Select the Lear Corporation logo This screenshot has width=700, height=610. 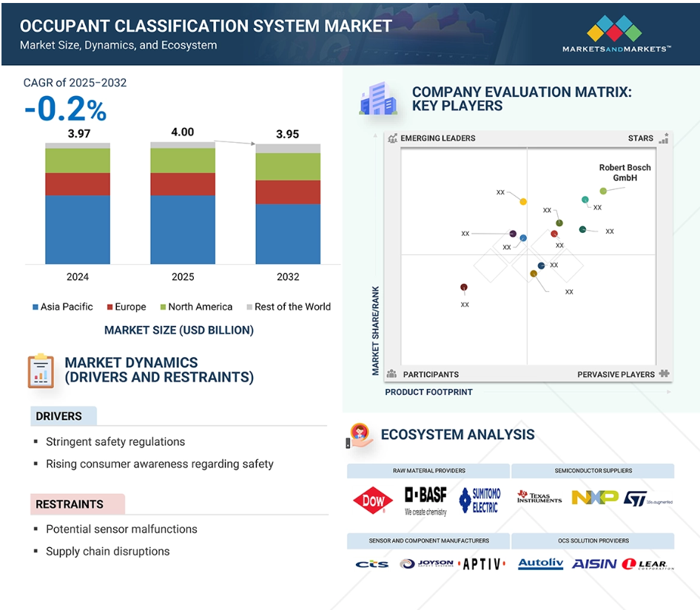coord(647,564)
